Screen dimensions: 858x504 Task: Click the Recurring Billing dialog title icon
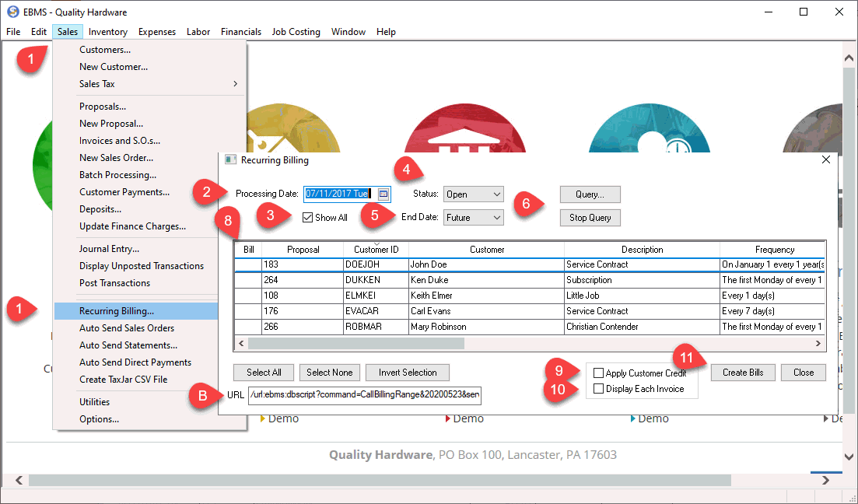pyautogui.click(x=230, y=160)
